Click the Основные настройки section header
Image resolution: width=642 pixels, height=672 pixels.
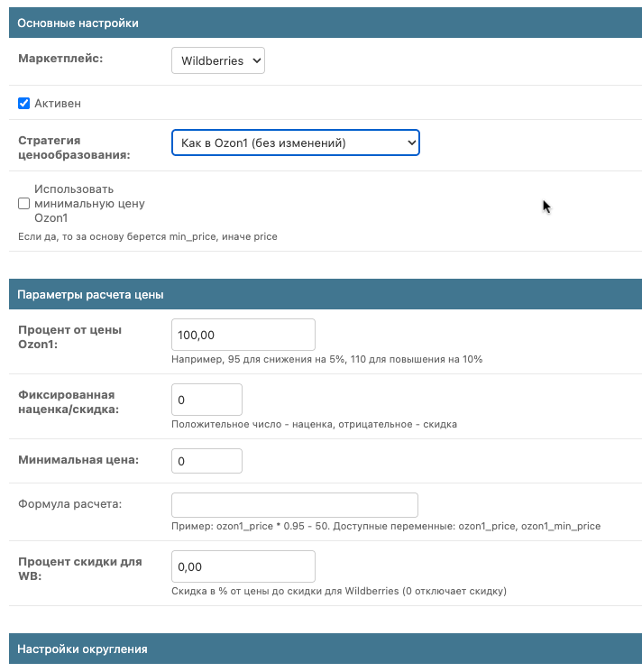(x=78, y=23)
